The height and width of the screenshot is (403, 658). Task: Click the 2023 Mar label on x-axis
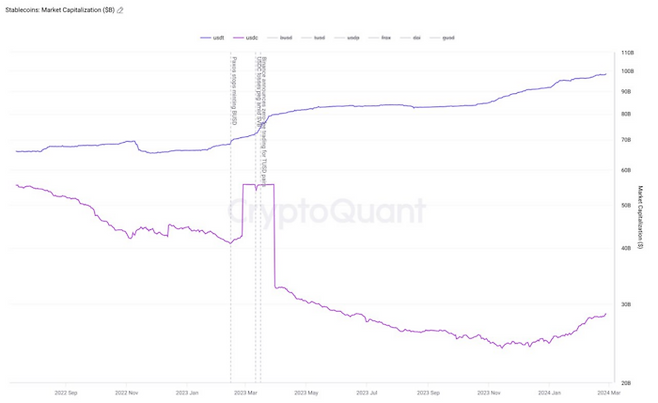click(x=245, y=393)
